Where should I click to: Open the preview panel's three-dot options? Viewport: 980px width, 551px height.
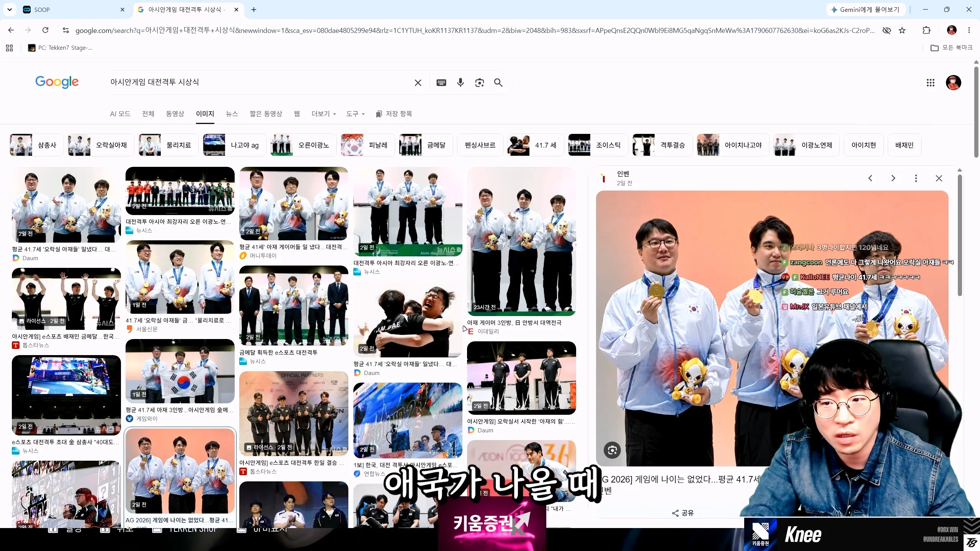[x=916, y=178]
